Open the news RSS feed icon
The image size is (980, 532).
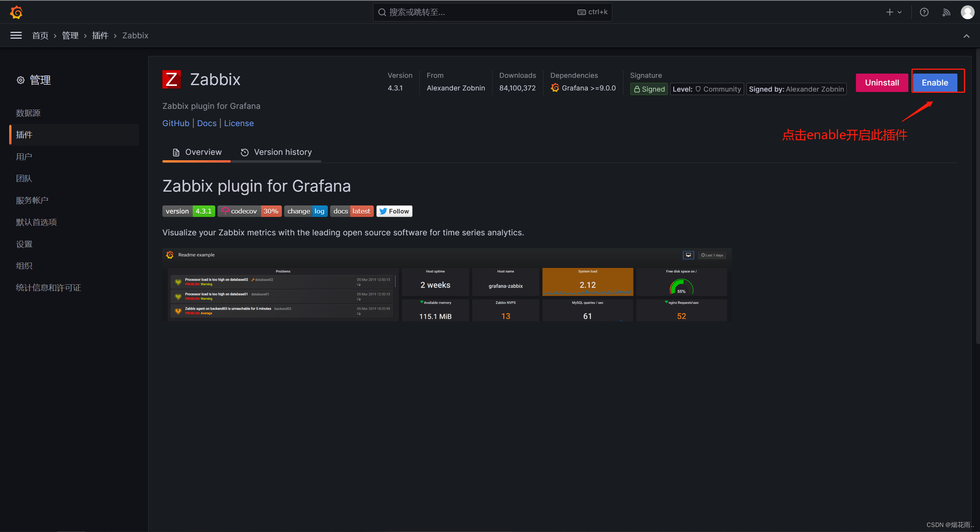coord(946,12)
